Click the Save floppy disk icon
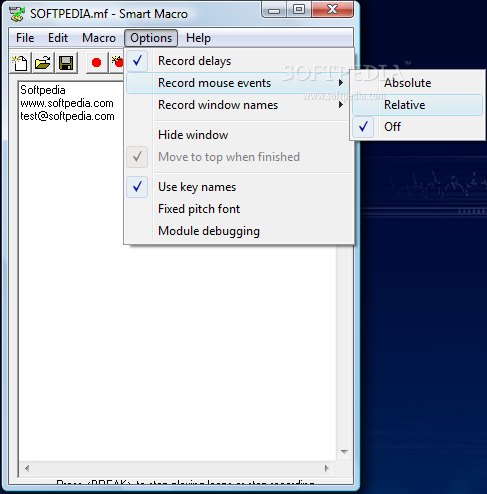 pyautogui.click(x=66, y=63)
